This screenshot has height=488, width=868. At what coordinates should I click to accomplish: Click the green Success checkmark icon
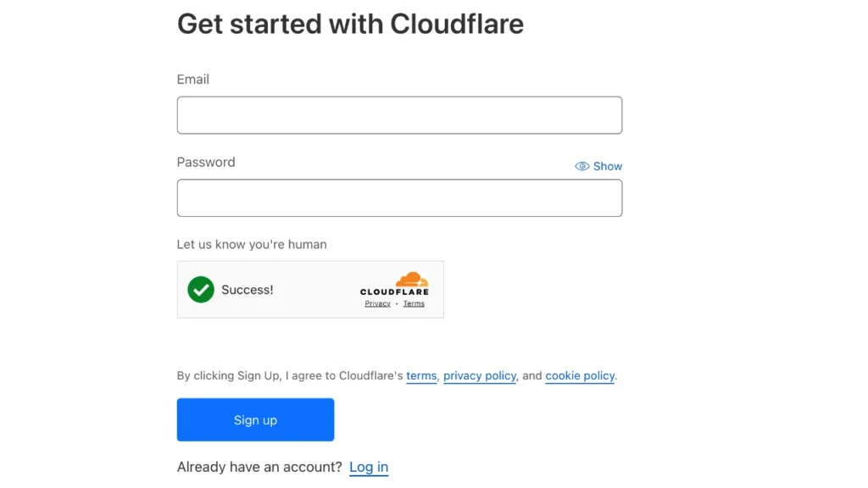201,290
